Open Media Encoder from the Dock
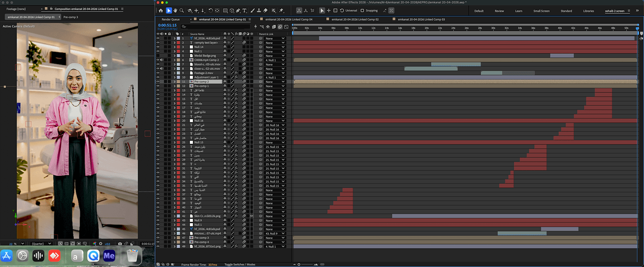Image resolution: width=644 pixels, height=267 pixels. coord(109,255)
